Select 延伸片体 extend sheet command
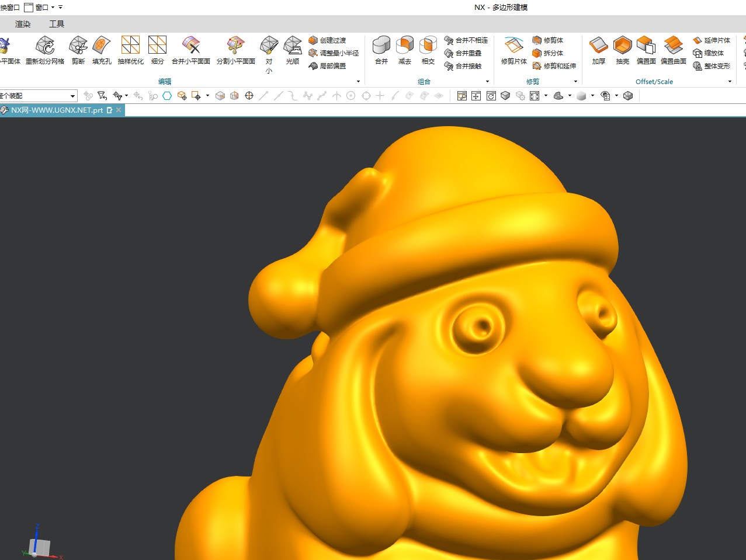This screenshot has width=746, height=560. [712, 40]
